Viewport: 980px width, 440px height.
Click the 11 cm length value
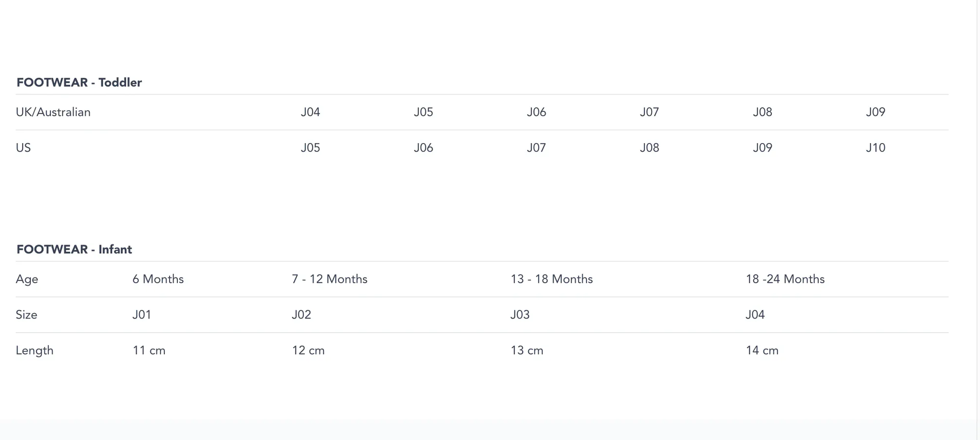click(x=149, y=350)
